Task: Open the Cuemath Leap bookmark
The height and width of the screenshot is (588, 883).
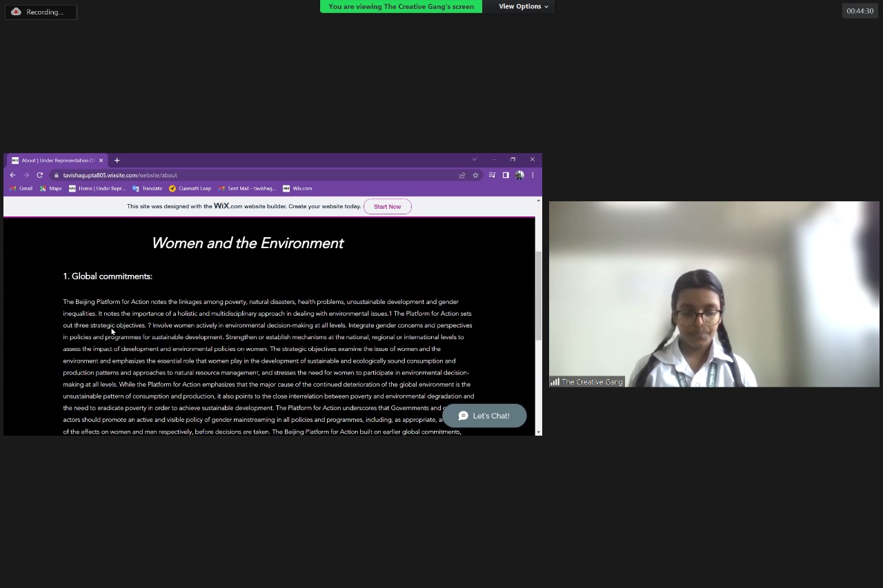Action: 190,188
